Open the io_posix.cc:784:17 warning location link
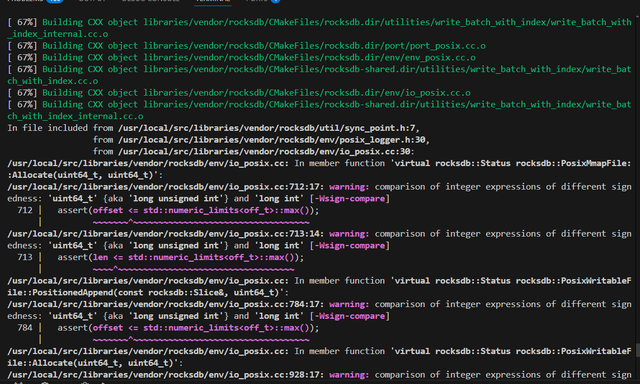The height and width of the screenshot is (384, 640). (x=164, y=304)
